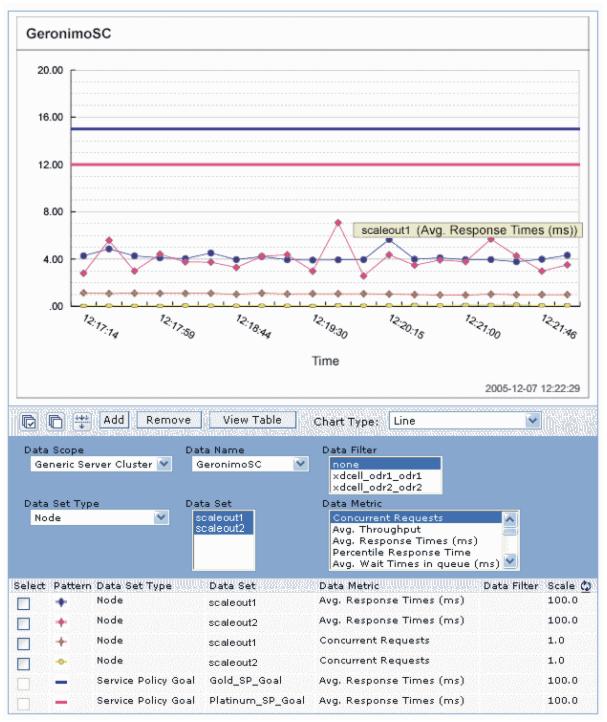607x722 pixels.
Task: Click yellow pattern marker for scaleout2 Concurrent Requests
Action: pyautogui.click(x=61, y=662)
